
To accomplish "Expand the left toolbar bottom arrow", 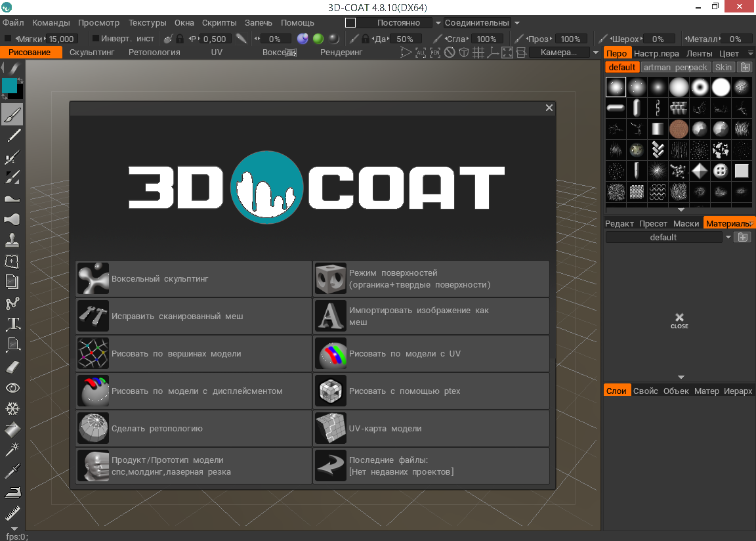I will click(14, 529).
